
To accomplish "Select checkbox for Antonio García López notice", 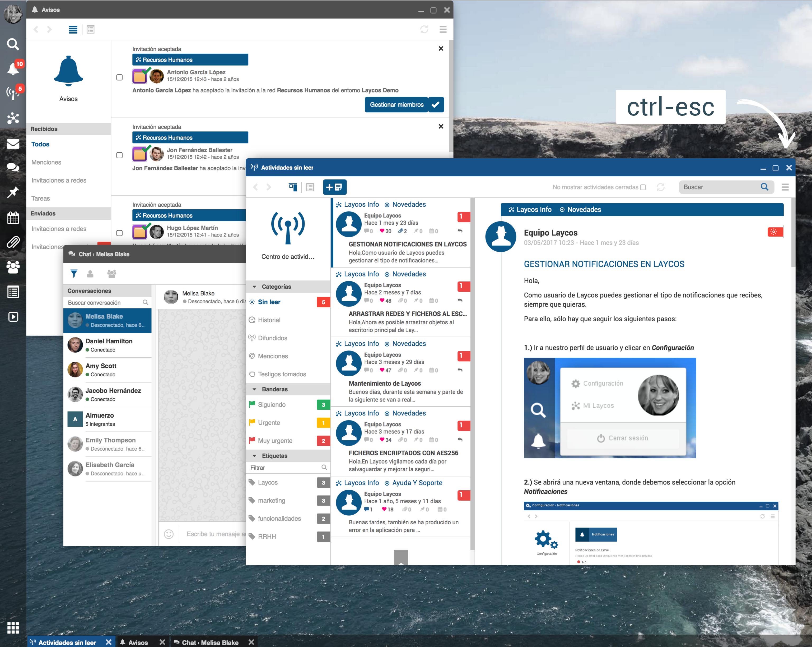I will click(119, 77).
